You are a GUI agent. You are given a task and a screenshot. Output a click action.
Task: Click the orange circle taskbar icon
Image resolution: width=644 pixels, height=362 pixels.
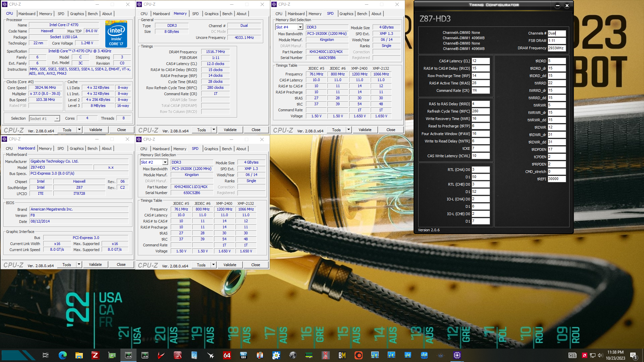[359, 355]
